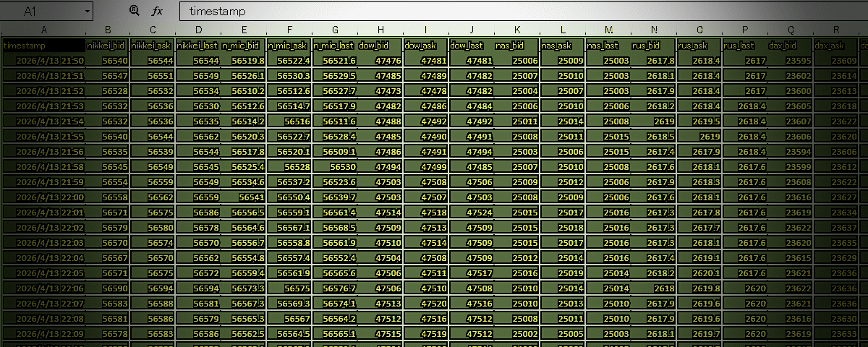The image size is (868, 347).
Task: Click the timestamp header cell
Action: click(x=43, y=46)
